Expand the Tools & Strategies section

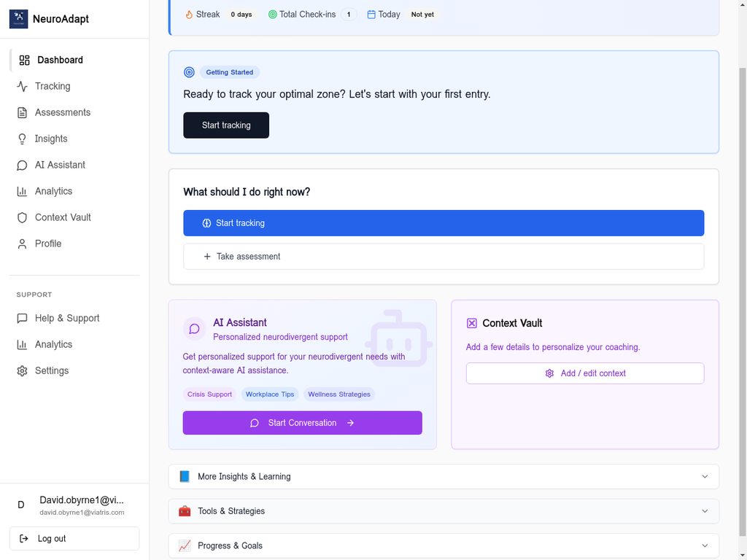705,511
